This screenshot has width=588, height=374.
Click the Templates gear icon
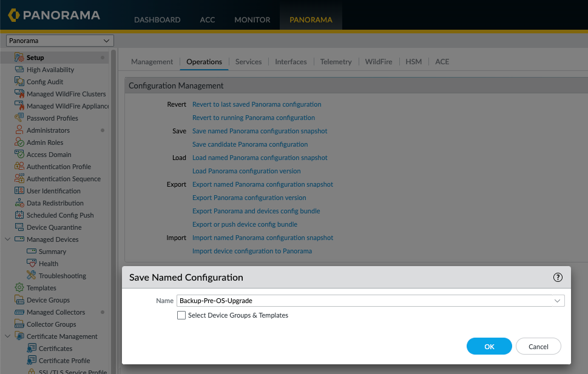(x=19, y=287)
